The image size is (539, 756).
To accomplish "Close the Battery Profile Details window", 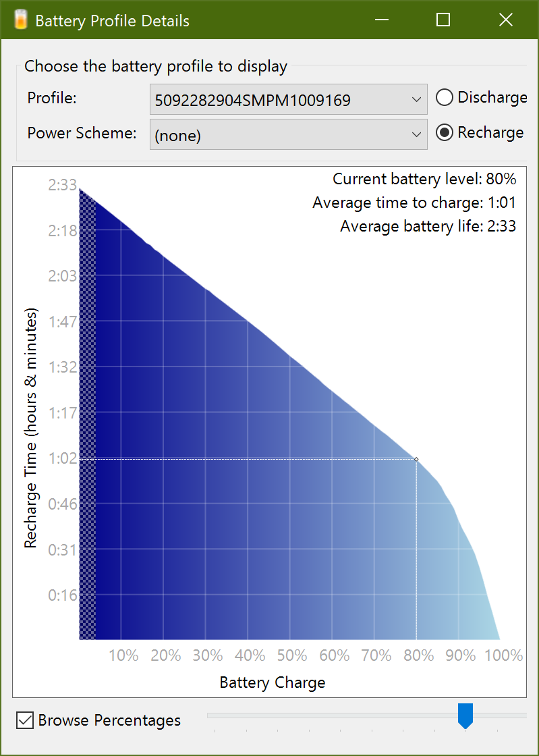I will tap(505, 20).
